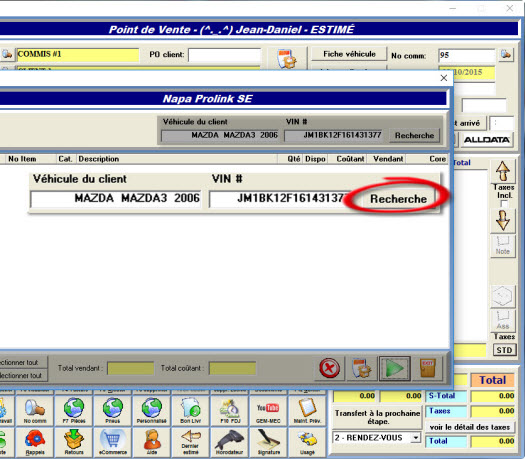
Task: Expand the 2 - RENDEZ-VOUS dropdown
Action: 416,438
